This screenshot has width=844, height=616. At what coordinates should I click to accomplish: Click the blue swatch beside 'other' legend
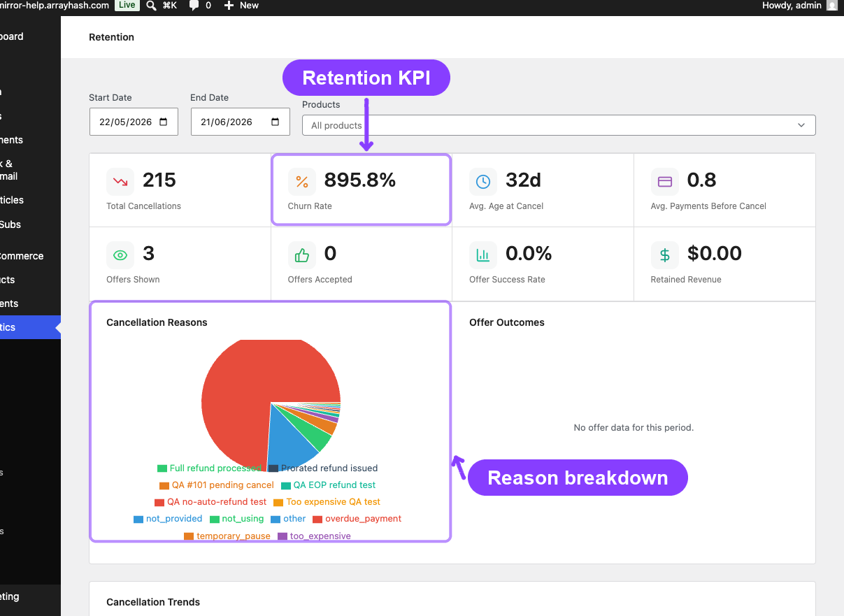click(x=276, y=519)
